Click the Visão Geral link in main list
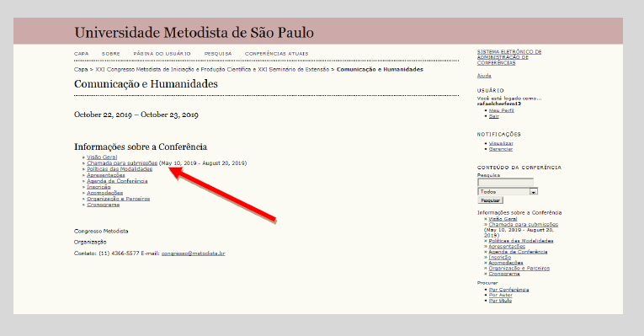Image resolution: width=644 pixels, height=336 pixels. click(x=102, y=157)
